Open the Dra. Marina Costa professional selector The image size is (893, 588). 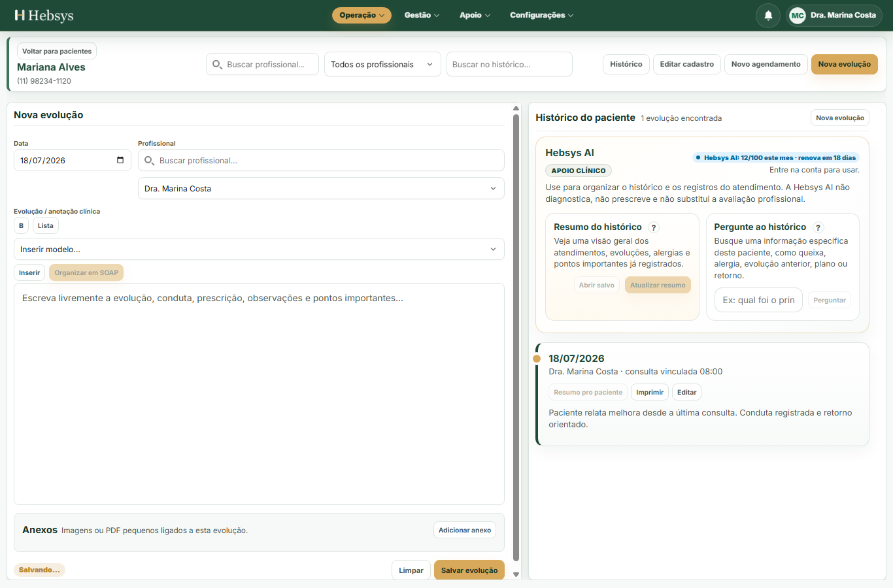tap(321, 188)
